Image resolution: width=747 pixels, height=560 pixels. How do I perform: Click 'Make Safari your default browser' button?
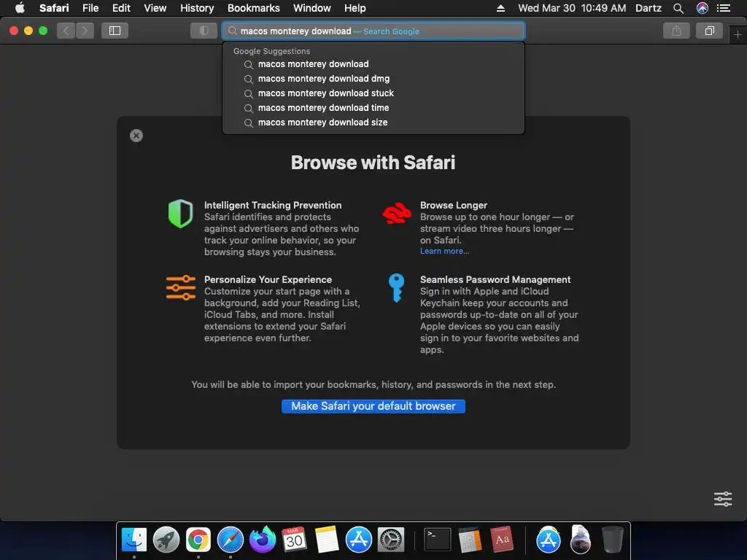373,406
